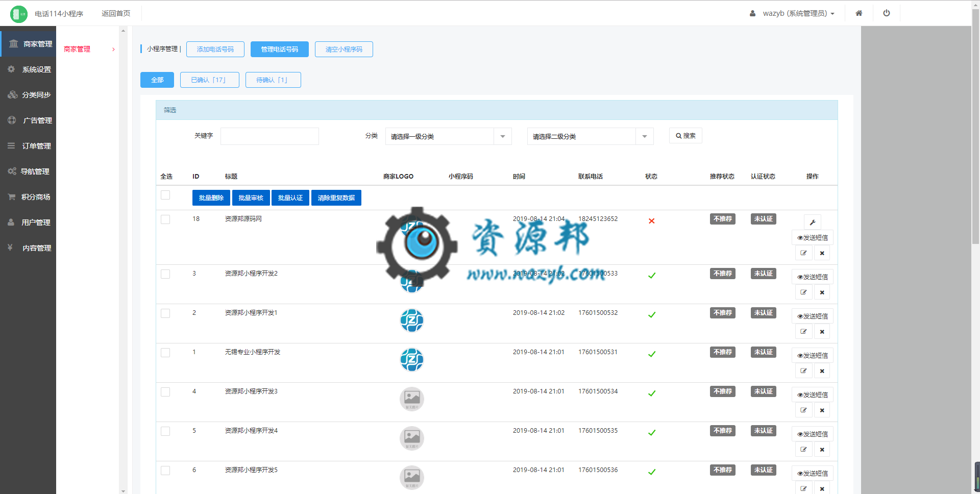Delete row 资源邦小程序开发3 with the X icon
This screenshot has width=980, height=494.
click(x=822, y=410)
